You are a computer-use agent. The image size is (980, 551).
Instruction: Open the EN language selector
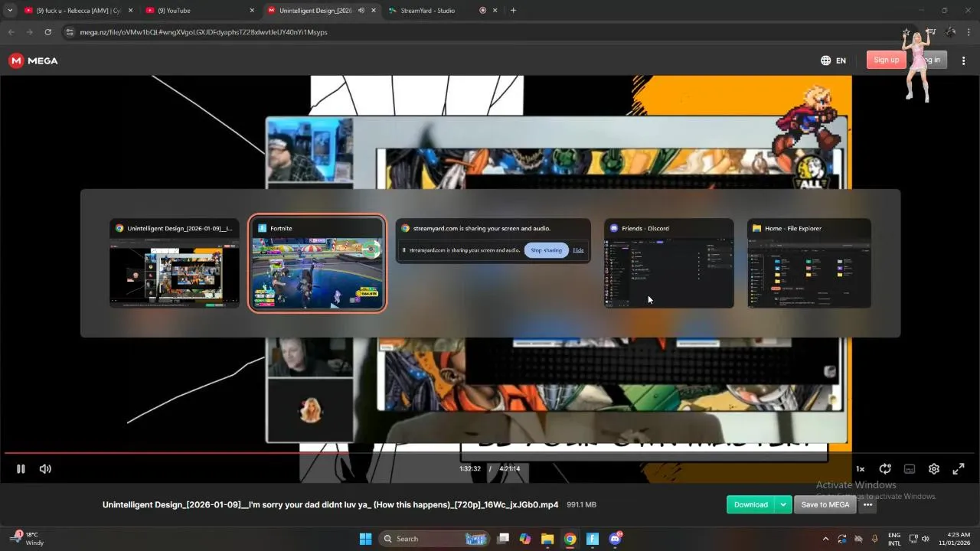[x=833, y=60]
